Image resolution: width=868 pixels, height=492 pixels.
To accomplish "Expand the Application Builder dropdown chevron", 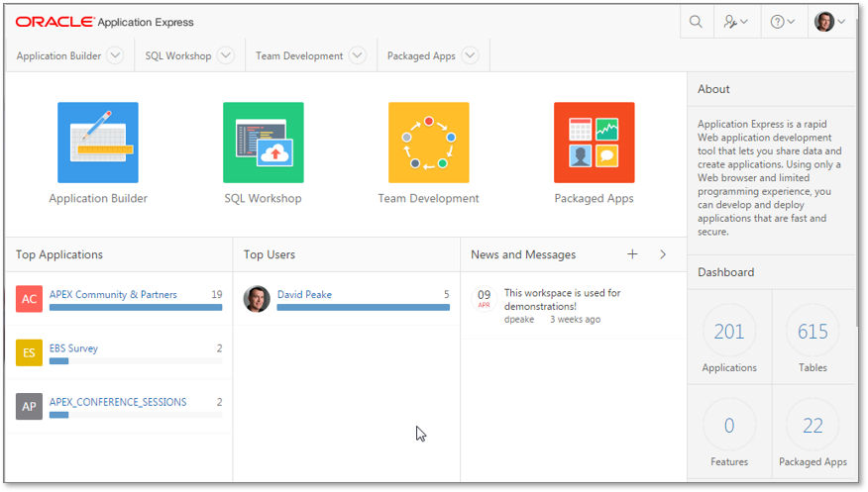I will (115, 55).
